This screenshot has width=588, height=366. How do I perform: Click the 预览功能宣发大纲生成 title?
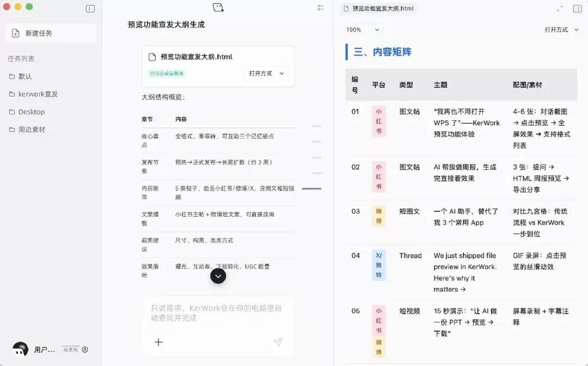tap(167, 25)
